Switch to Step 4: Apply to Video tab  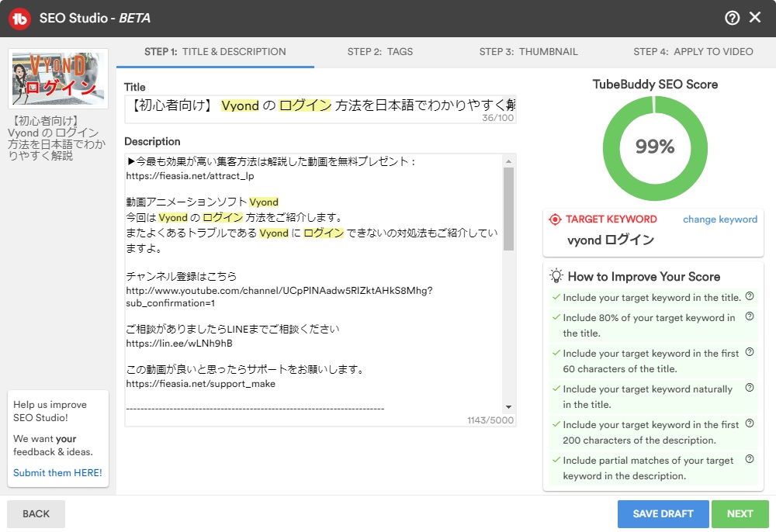[x=693, y=52]
